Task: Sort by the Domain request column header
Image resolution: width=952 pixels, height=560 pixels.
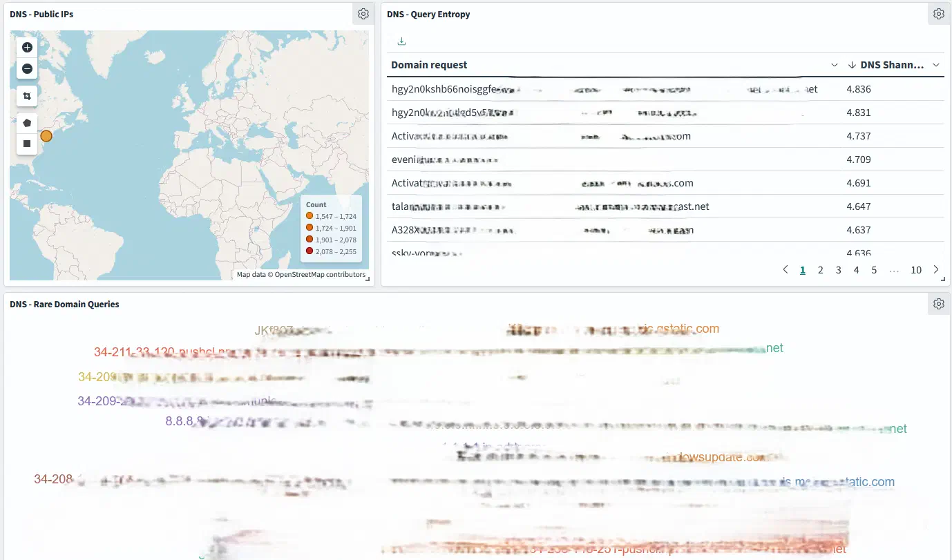Action: coord(429,65)
